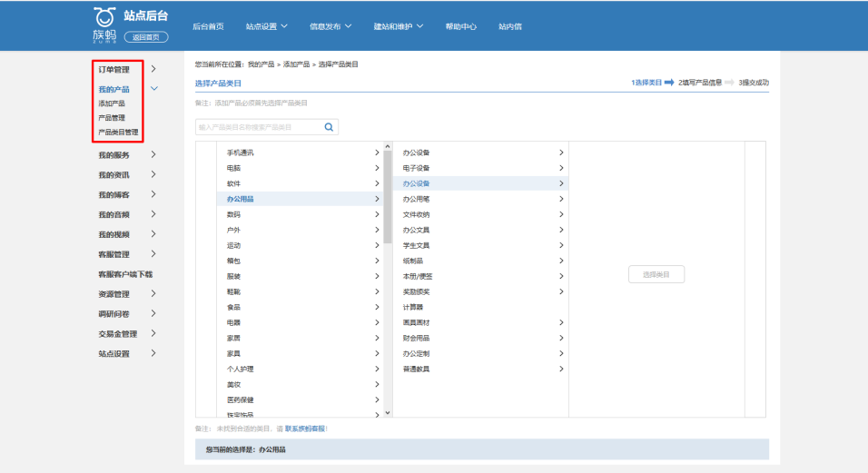Click the Zuma logo in header
Screen dimensions: 868x473
[x=104, y=25]
